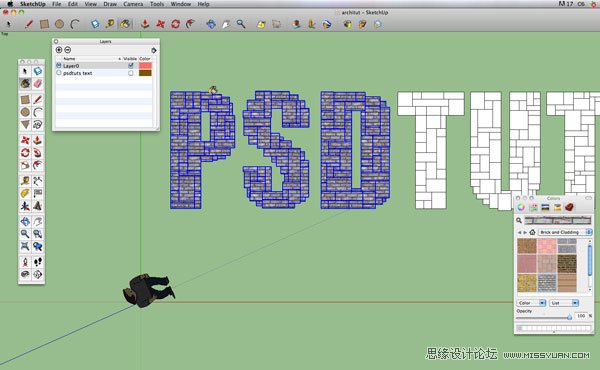Activate the Move tool in the floating palette
The width and height of the screenshot is (600, 370).
[25, 140]
